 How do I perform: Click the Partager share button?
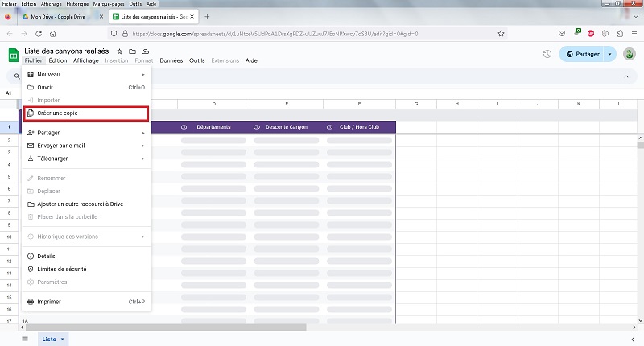click(x=581, y=54)
